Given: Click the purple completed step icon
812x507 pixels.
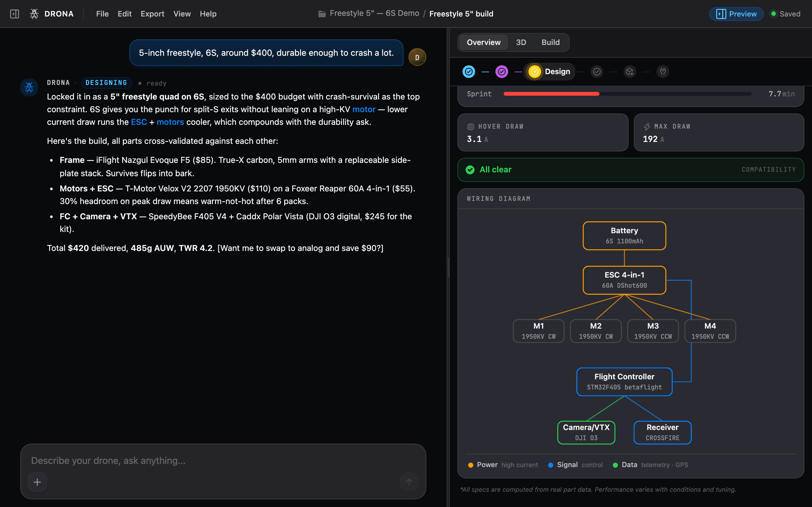Looking at the screenshot, I should (501, 71).
